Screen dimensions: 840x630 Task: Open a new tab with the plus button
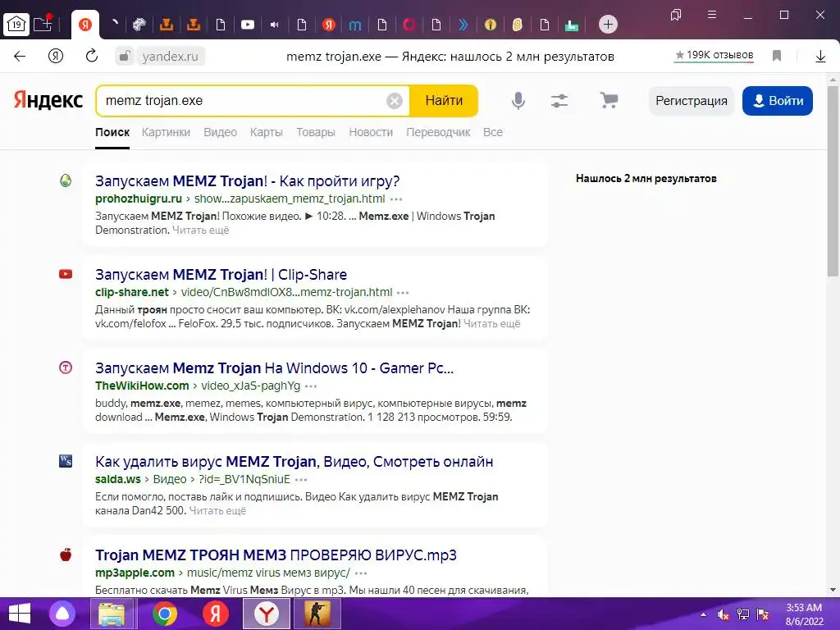(608, 24)
